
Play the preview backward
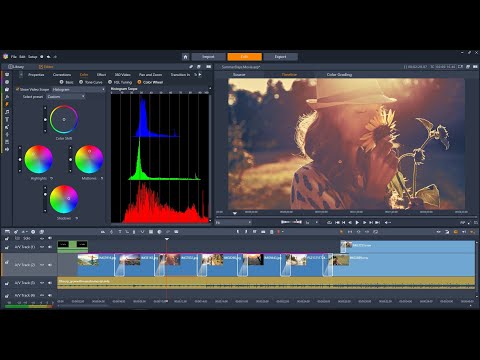pos(350,222)
